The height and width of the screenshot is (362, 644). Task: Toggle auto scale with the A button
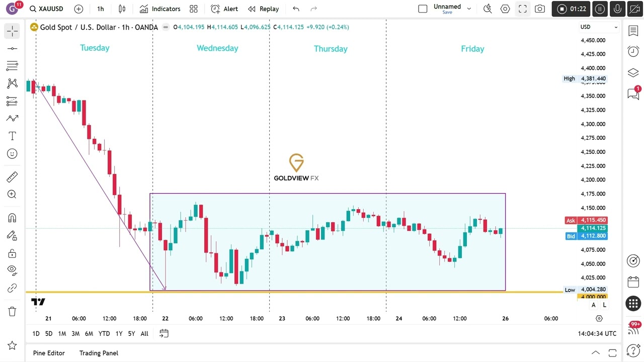(x=594, y=305)
